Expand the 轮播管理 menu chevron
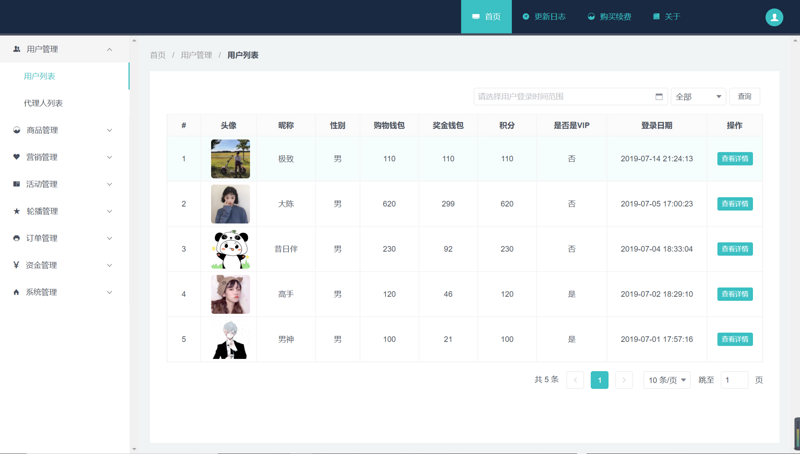 point(109,212)
